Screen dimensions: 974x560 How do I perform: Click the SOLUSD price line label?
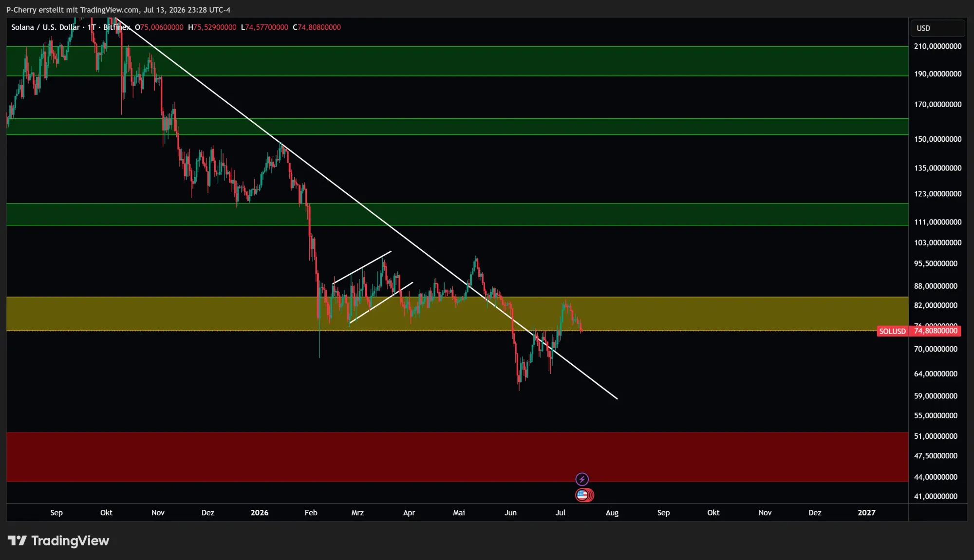[x=892, y=331]
